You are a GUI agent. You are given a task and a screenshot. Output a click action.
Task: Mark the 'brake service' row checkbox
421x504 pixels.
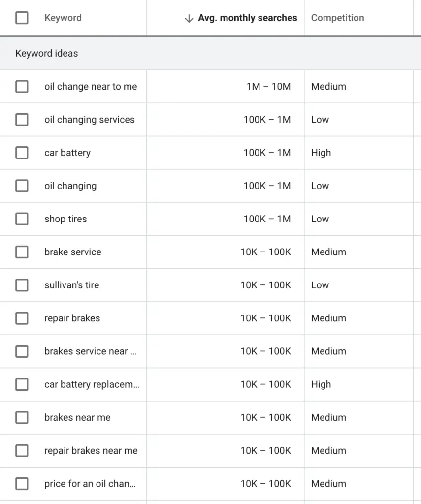[22, 252]
